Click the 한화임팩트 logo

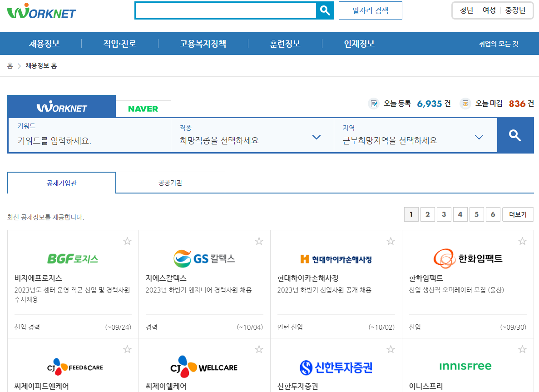click(x=468, y=258)
